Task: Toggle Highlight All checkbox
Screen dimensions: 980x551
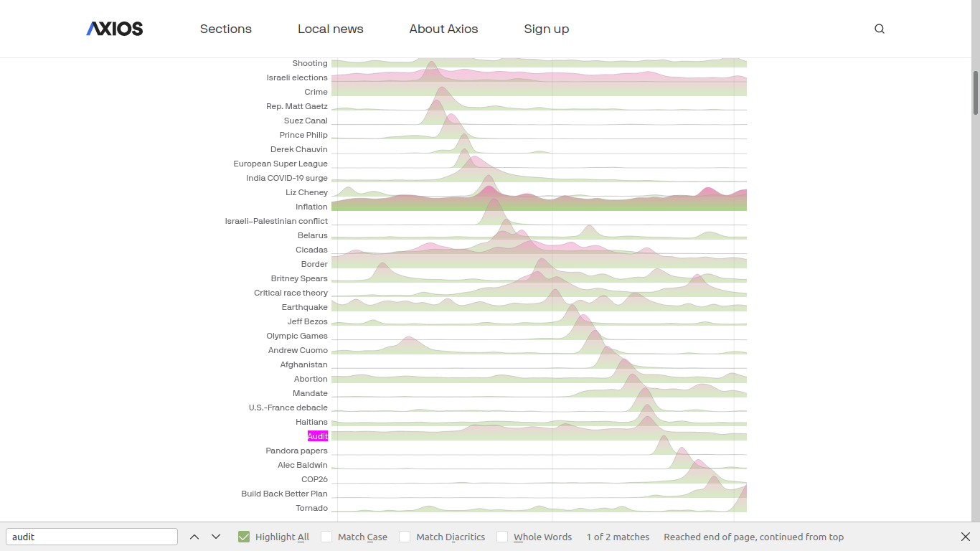Action: coord(244,537)
